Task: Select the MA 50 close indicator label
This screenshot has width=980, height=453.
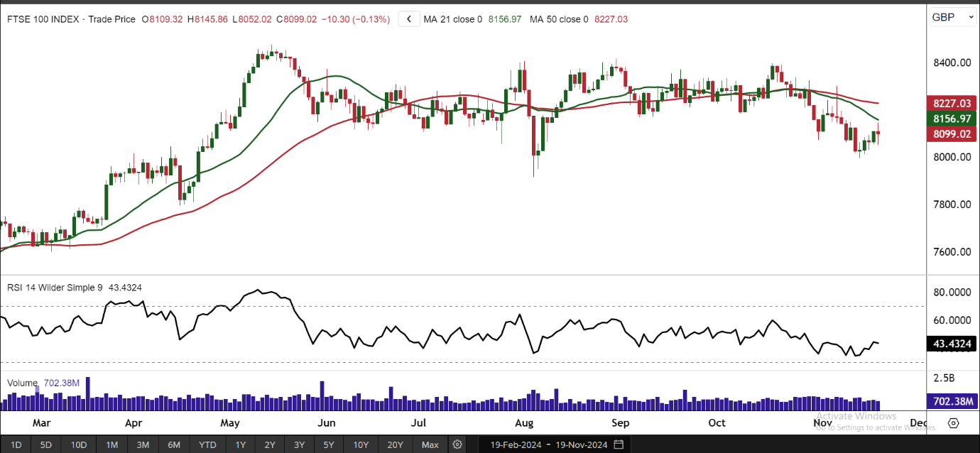Action: pos(560,19)
